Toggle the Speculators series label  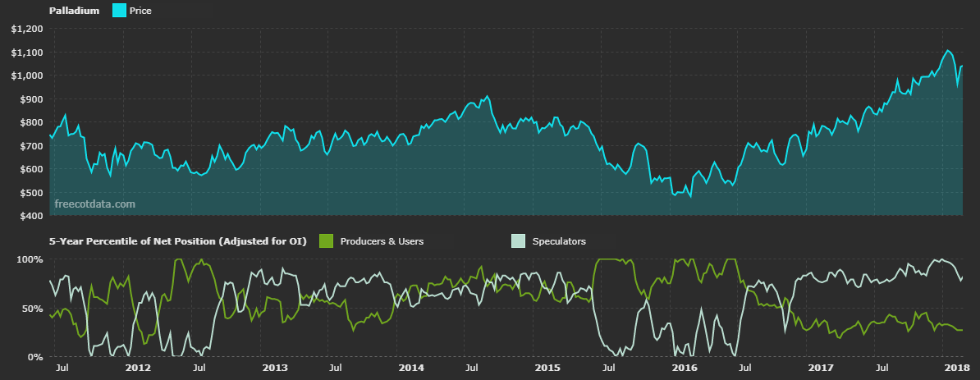(559, 241)
